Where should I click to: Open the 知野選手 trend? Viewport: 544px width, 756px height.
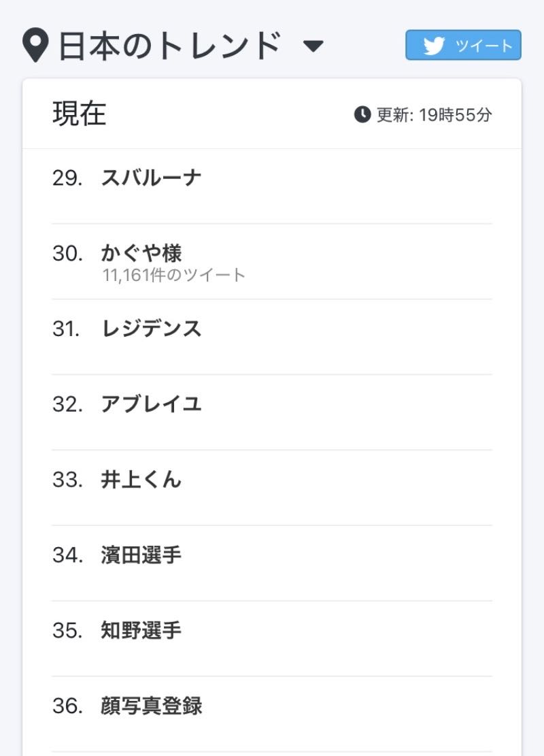(x=141, y=631)
